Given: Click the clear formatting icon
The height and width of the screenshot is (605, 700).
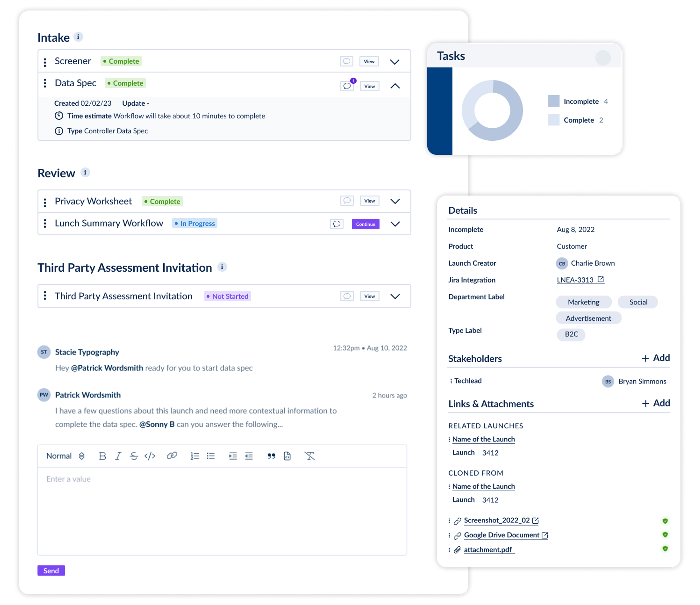Looking at the screenshot, I should click(310, 456).
